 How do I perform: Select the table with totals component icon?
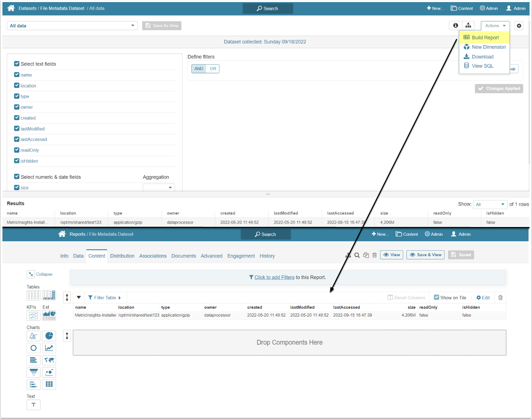click(49, 295)
